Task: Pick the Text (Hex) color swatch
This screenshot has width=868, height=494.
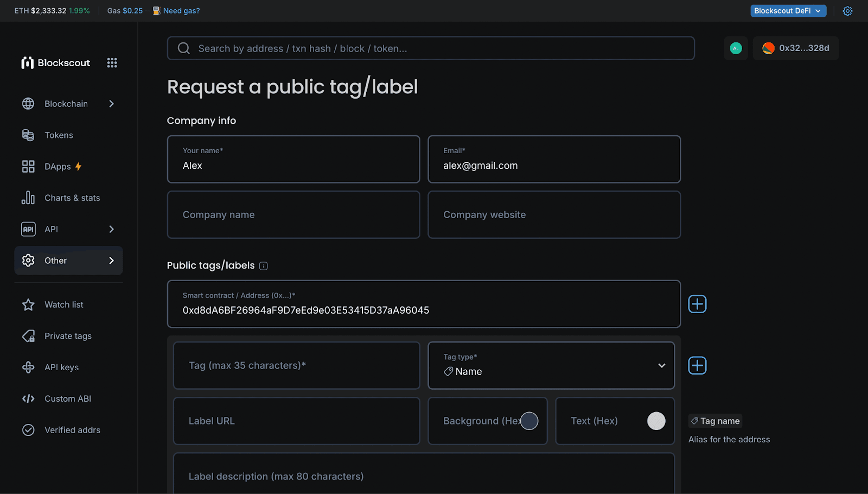Action: (656, 421)
